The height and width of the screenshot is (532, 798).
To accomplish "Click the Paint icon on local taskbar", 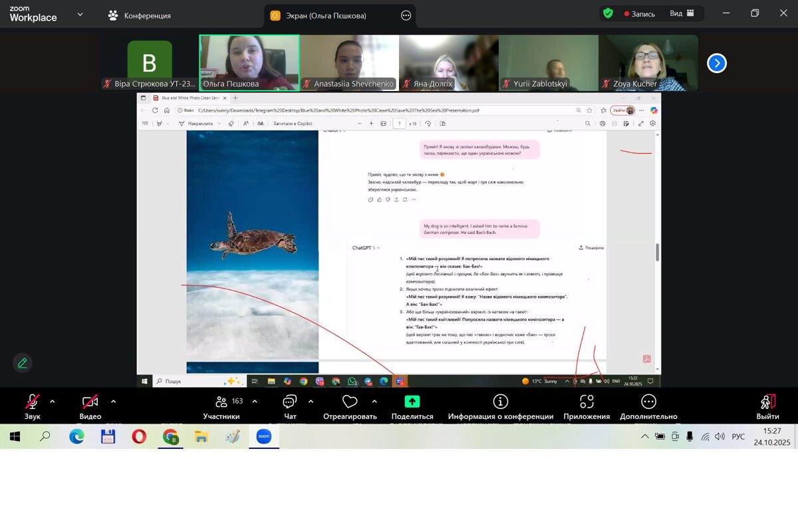I will pyautogui.click(x=233, y=437).
